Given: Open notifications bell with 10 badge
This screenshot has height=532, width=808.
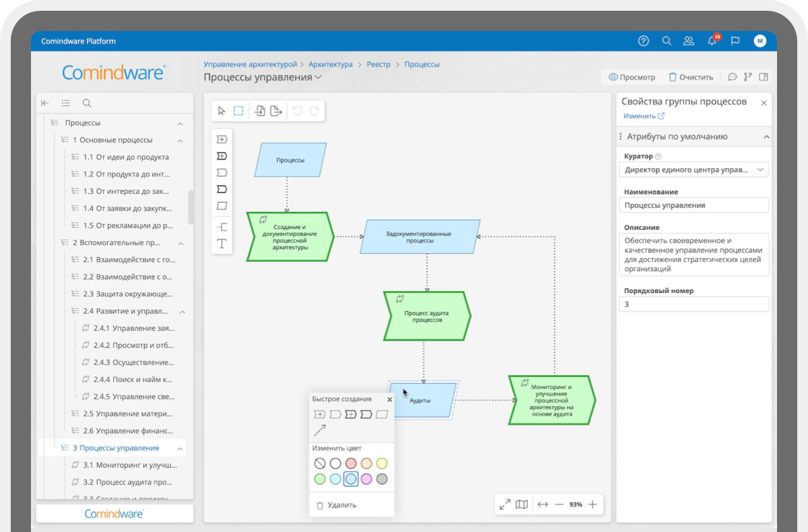Looking at the screenshot, I should [x=713, y=40].
